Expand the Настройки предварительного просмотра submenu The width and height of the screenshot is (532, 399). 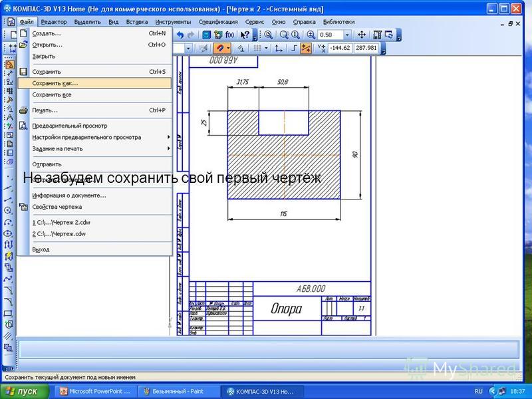coord(94,137)
